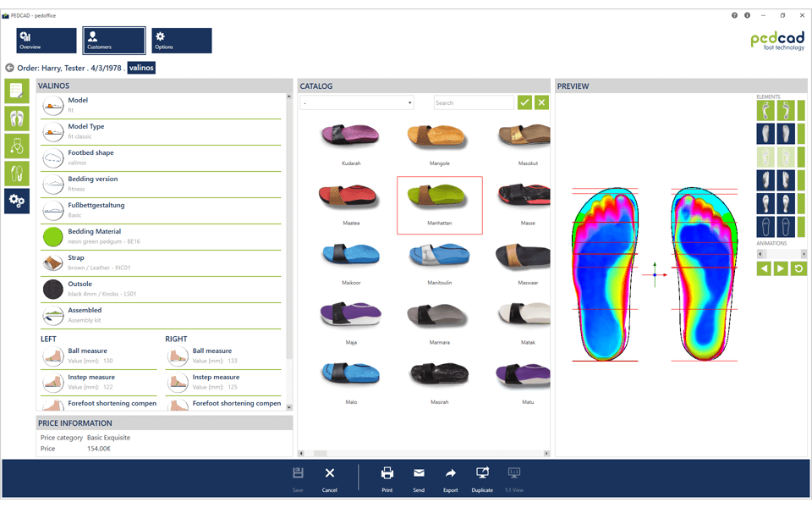Click the order checklist sidebar icon
The height and width of the screenshot is (508, 812).
tap(17, 91)
